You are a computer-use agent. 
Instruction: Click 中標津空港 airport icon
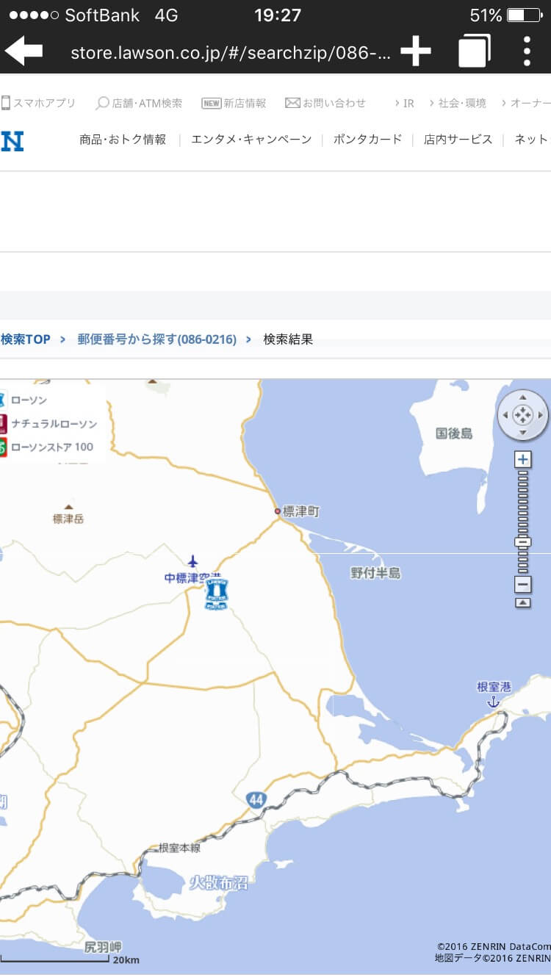[192, 561]
